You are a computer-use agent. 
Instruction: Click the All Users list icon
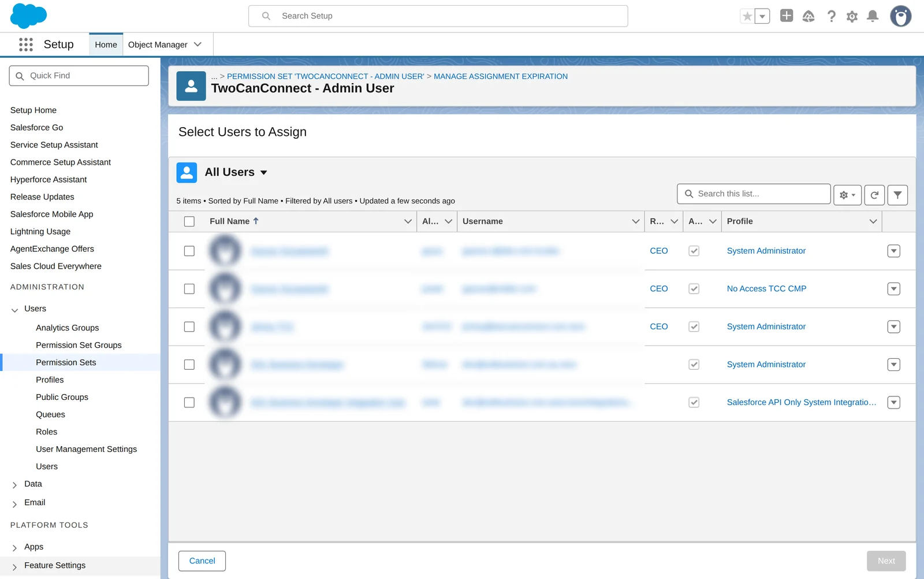pyautogui.click(x=187, y=172)
